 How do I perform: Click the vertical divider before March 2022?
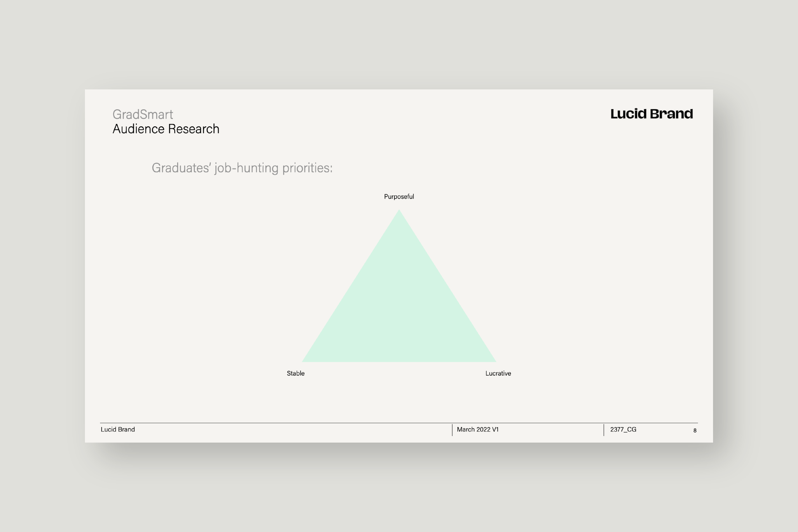[x=452, y=430]
